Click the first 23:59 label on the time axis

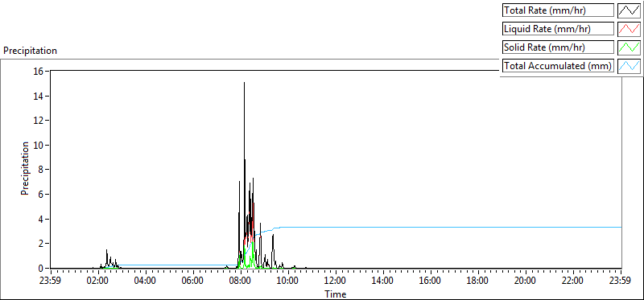coord(51,282)
